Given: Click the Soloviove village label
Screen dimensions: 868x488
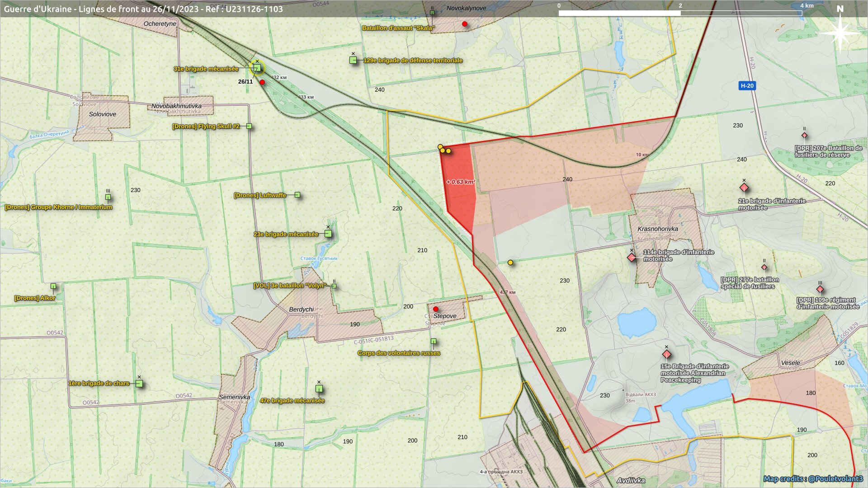Looking at the screenshot, I should [x=103, y=114].
